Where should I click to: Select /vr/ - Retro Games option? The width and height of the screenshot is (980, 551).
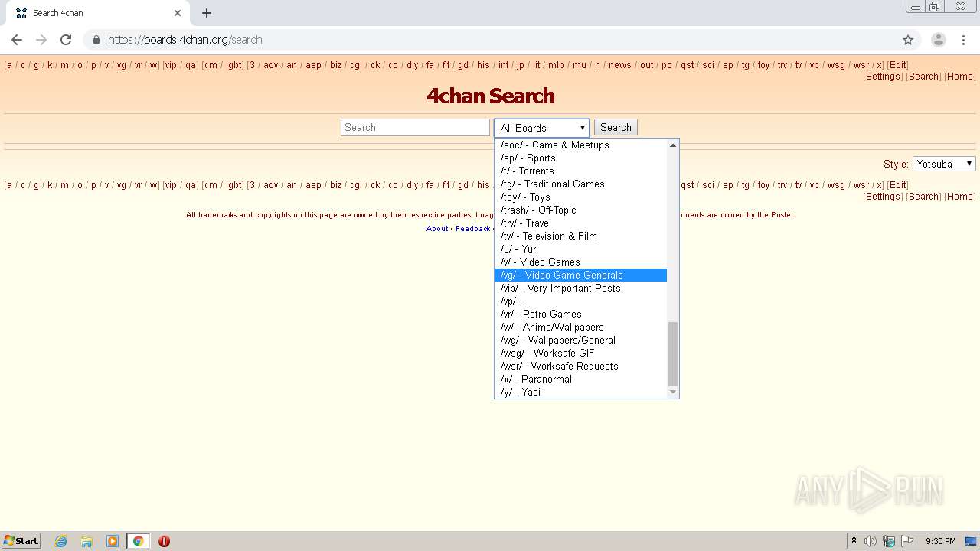point(580,314)
